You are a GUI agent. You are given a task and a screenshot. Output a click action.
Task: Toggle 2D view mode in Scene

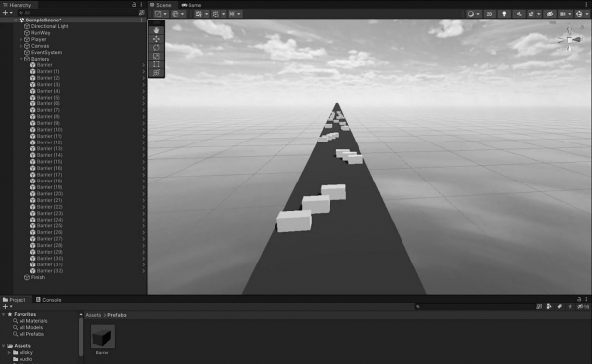(489, 14)
